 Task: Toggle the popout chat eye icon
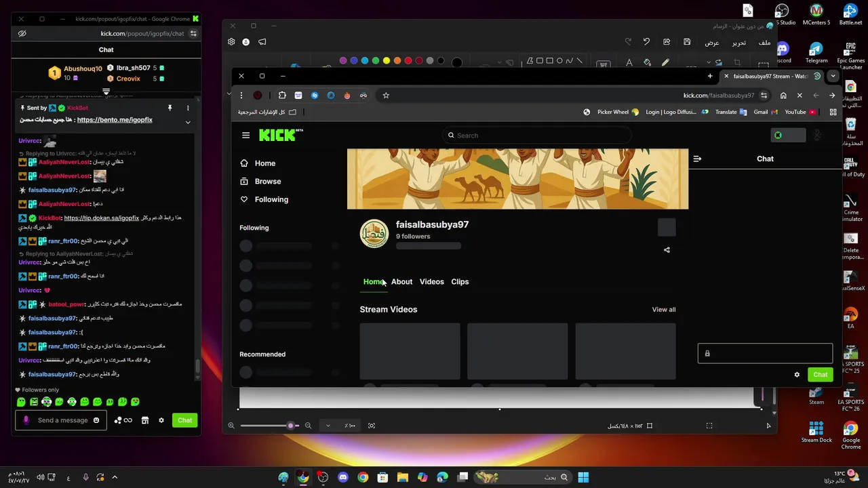pos(22,34)
